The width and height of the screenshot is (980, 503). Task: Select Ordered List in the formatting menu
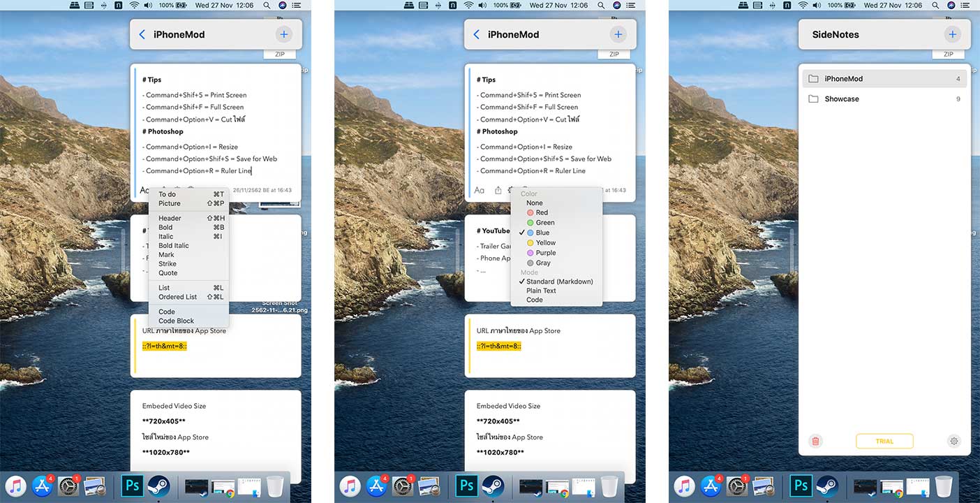[x=177, y=297]
